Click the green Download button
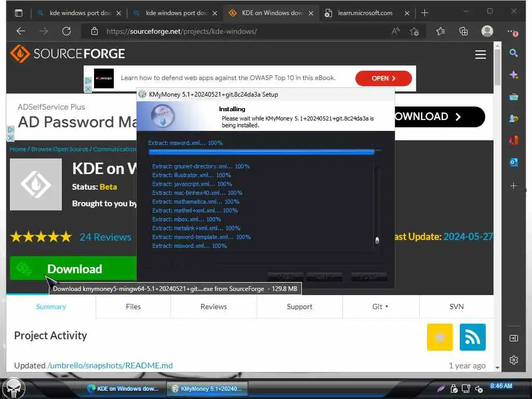This screenshot has height=399, width=532. (x=73, y=269)
